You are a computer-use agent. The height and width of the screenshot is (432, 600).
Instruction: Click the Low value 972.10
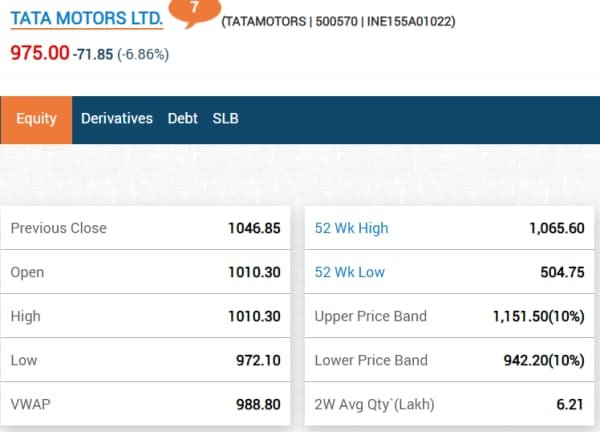pos(258,360)
